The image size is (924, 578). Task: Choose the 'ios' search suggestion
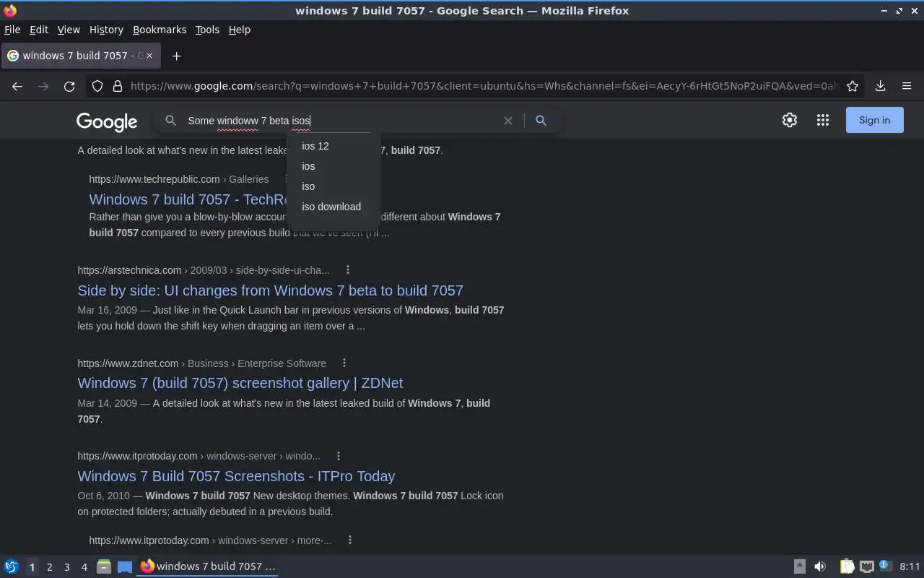334,166
